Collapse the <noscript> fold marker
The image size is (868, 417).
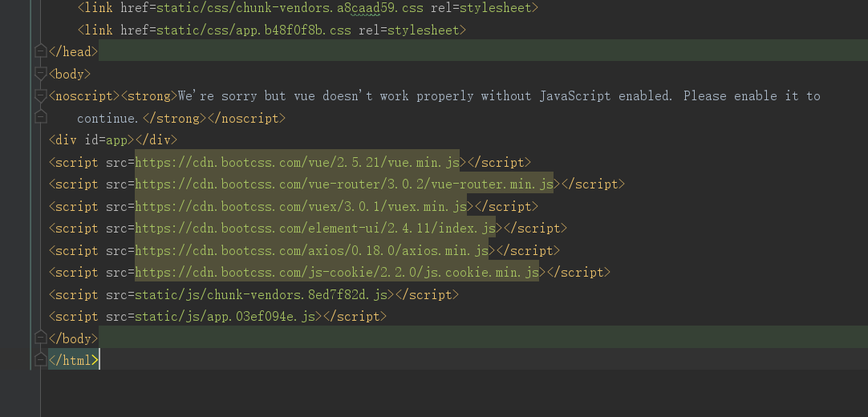[40, 95]
